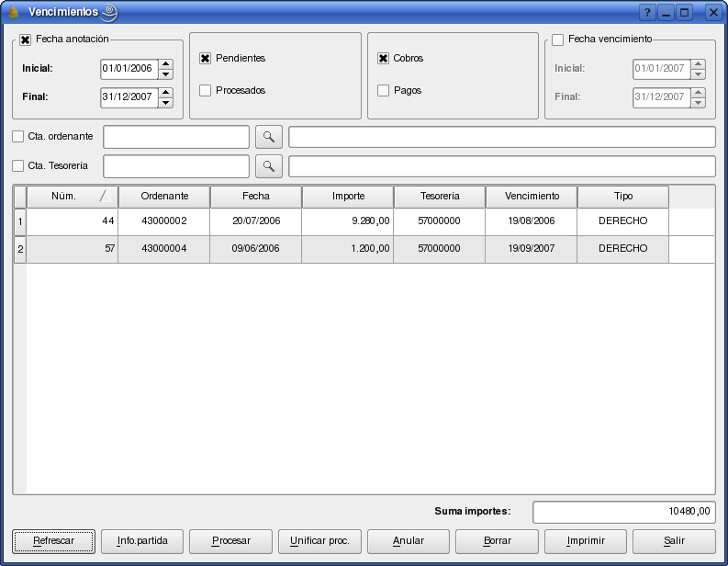
Task: Decrease the Fecha anotación Inicial date
Action: pos(166,74)
